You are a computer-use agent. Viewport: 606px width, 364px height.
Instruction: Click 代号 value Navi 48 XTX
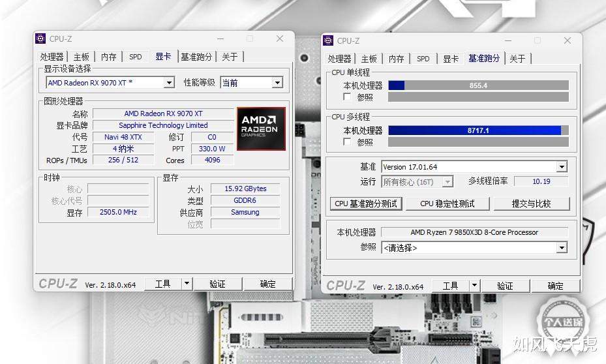[123, 137]
